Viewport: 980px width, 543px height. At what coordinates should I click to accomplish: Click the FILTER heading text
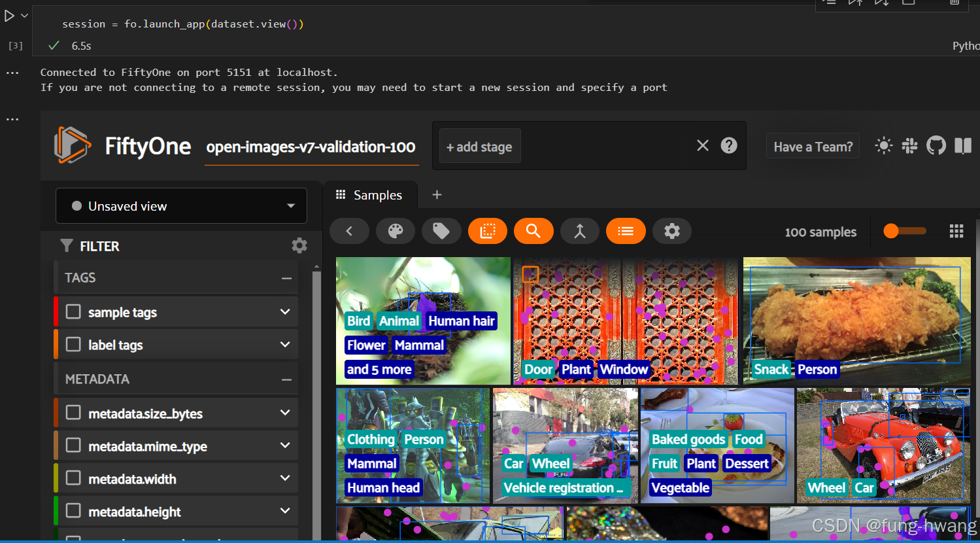pos(99,246)
